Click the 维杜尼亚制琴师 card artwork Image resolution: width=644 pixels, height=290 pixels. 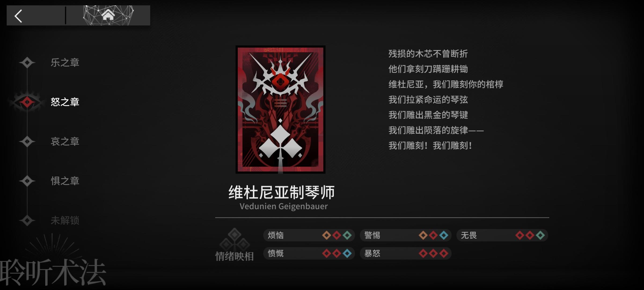[x=280, y=109]
